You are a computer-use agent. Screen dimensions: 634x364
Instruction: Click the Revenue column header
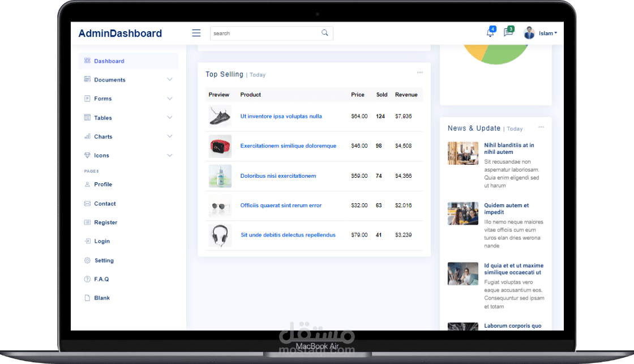coord(406,95)
